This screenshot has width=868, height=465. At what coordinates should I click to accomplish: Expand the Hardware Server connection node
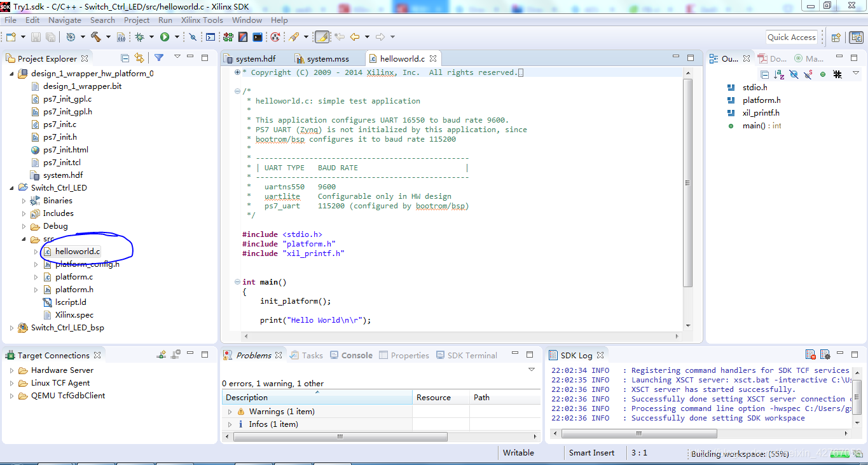[11, 370]
